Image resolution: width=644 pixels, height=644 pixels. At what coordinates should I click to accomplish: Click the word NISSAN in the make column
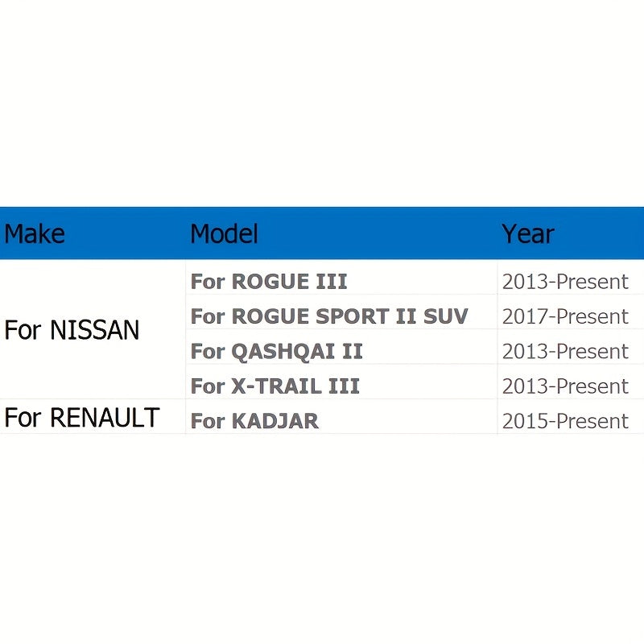[x=94, y=330]
